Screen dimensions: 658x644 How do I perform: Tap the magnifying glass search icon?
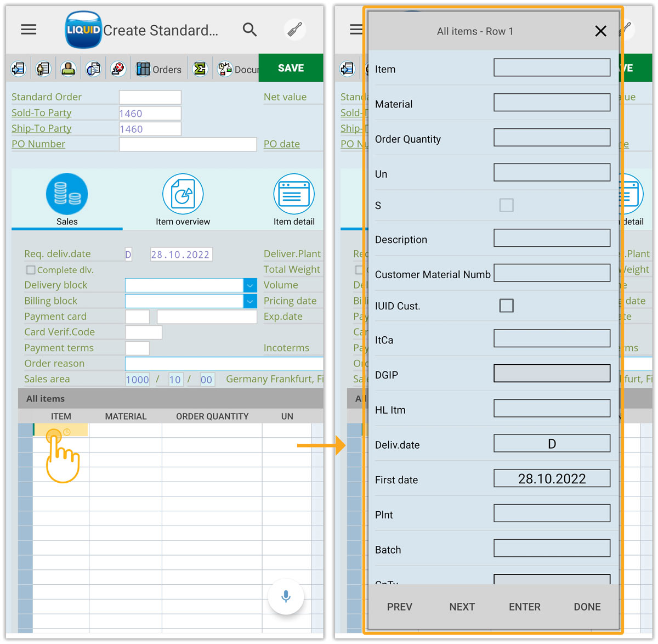click(x=249, y=30)
